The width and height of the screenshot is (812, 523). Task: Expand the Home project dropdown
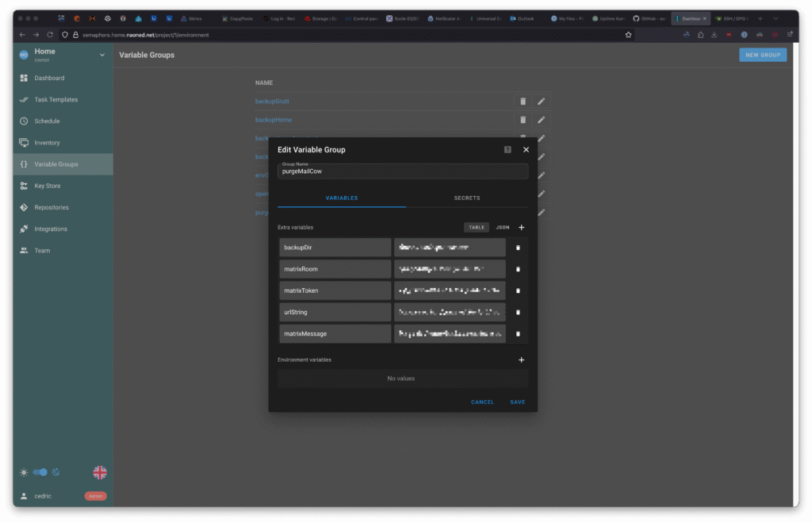(x=101, y=55)
